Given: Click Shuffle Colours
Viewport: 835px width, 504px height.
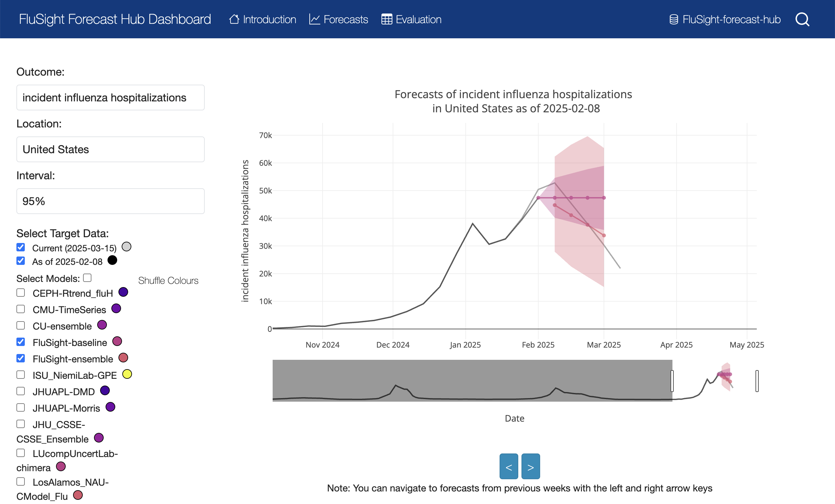Looking at the screenshot, I should point(168,280).
